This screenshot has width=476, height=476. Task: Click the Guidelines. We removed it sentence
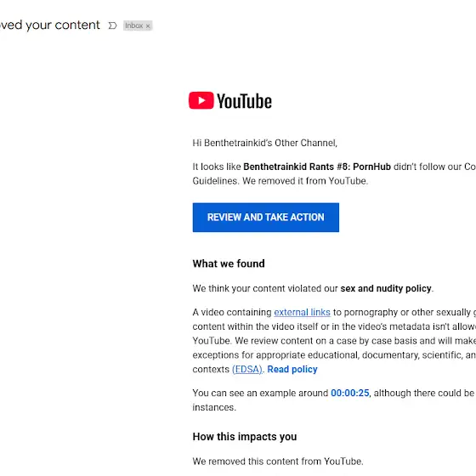[280, 181]
